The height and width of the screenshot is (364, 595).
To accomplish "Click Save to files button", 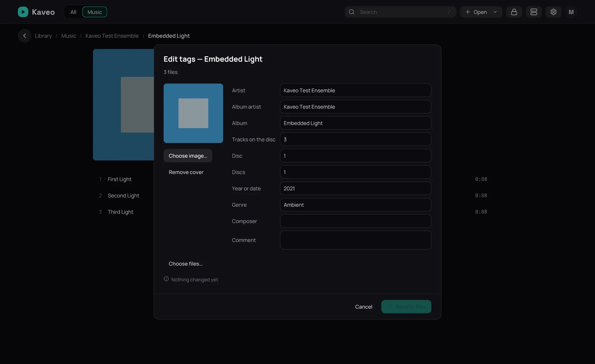I will tap(406, 307).
